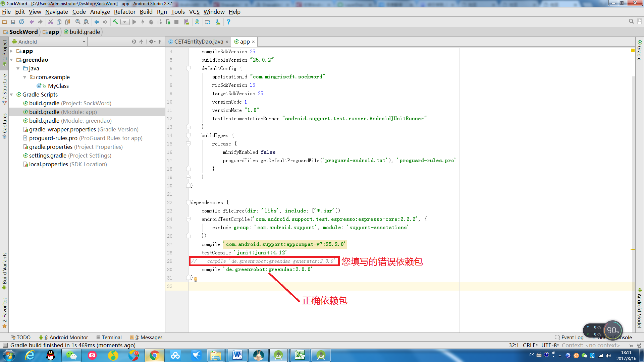The width and height of the screenshot is (644, 362).
Task: Click the Save All toolbar icon
Action: [x=13, y=22]
